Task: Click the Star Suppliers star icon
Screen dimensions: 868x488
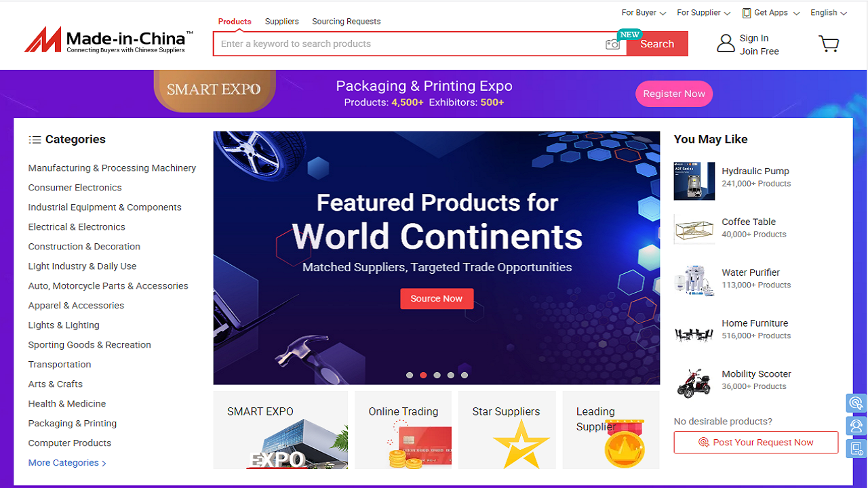Action: [x=520, y=444]
